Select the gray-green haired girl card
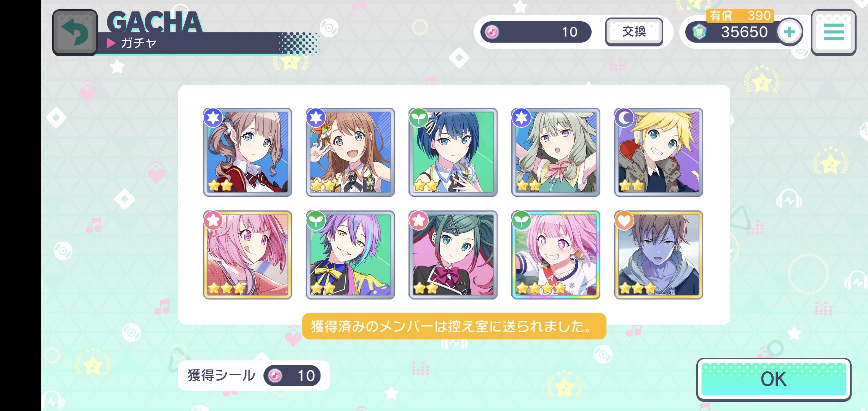Viewport: 868px width, 411px height. 556,152
